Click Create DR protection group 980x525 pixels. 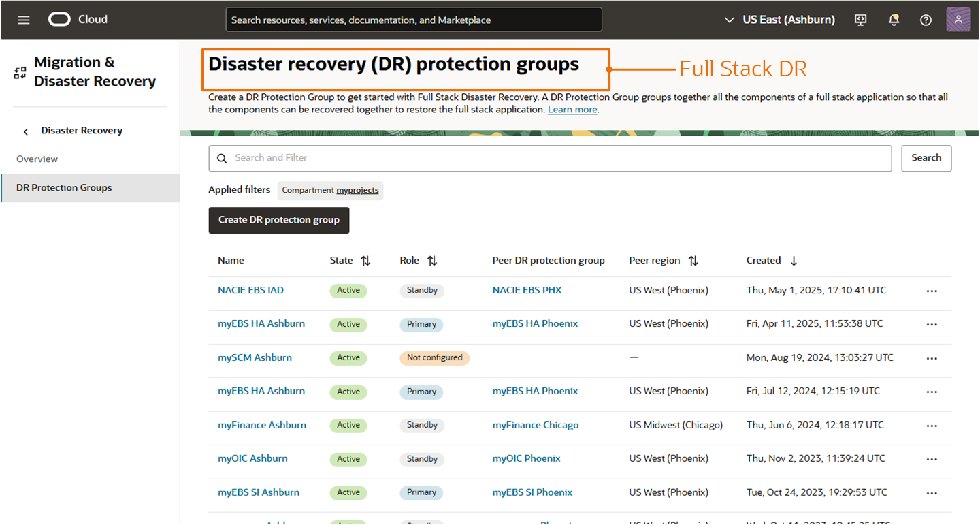point(278,220)
